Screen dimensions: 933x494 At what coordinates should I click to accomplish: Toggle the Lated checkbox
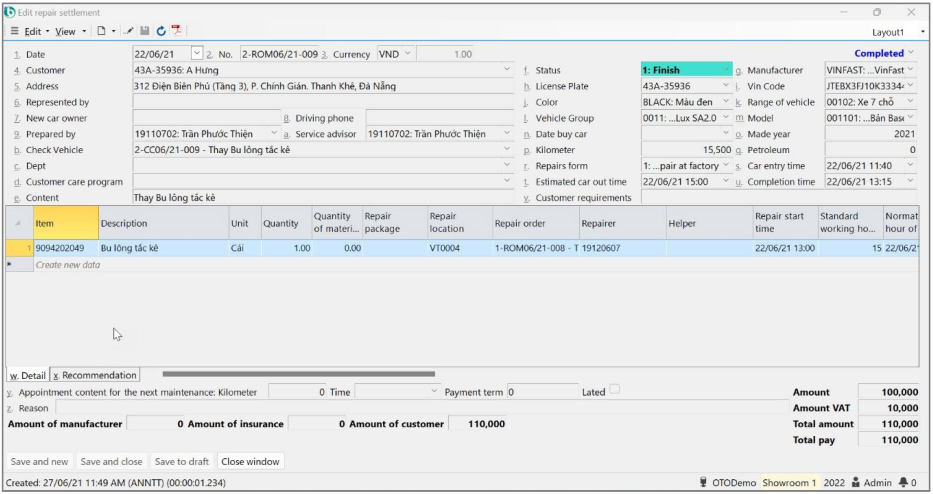click(x=615, y=389)
